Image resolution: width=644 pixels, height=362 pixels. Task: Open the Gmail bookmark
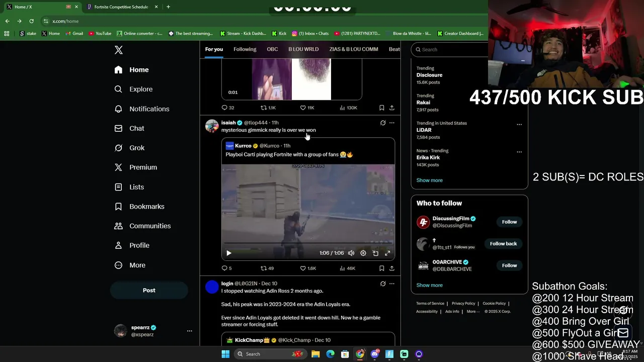(x=74, y=34)
